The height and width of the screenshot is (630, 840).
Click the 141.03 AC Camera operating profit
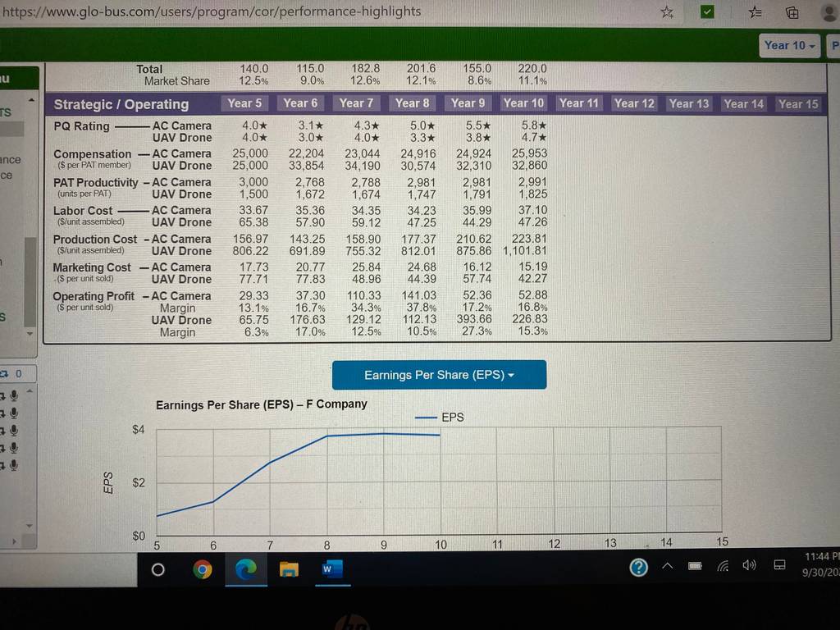419,295
